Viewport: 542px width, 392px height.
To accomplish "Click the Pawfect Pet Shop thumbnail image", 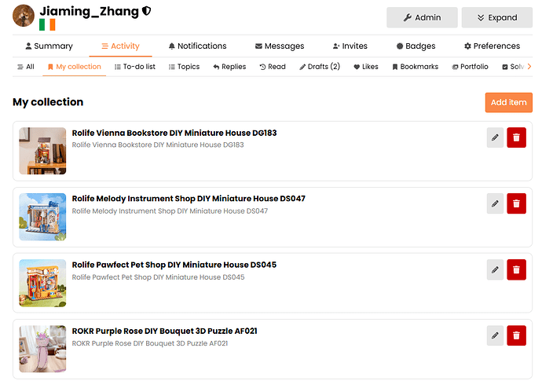I will click(x=42, y=283).
